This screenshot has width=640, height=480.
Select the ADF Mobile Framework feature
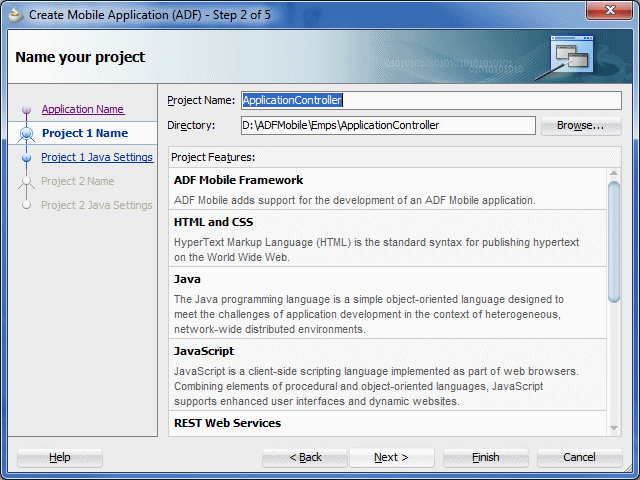(x=387, y=189)
